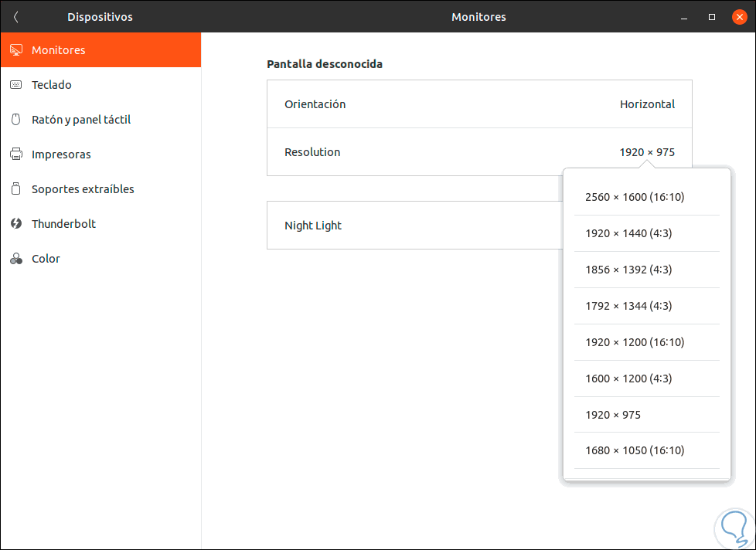The height and width of the screenshot is (550, 756).
Task: Click the mouse icon beside Ratón y panel táctil
Action: point(15,120)
